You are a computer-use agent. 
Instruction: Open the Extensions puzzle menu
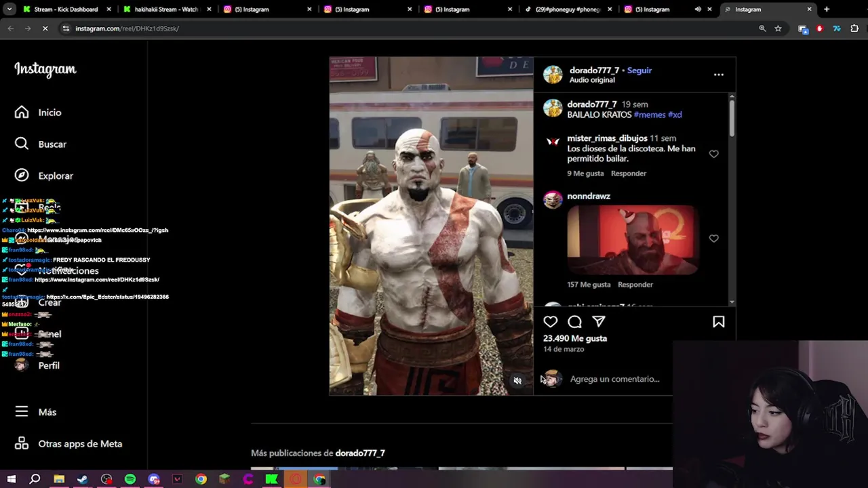(854, 28)
